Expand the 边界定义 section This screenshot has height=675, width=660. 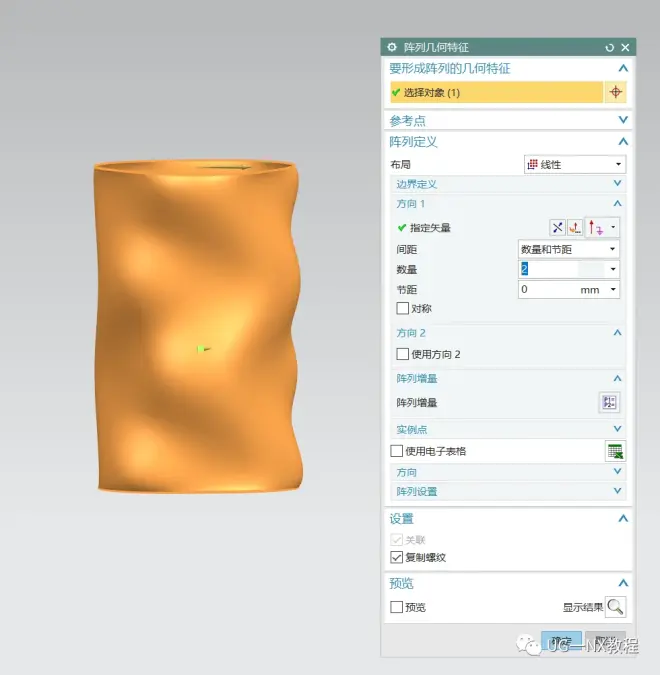(508, 184)
